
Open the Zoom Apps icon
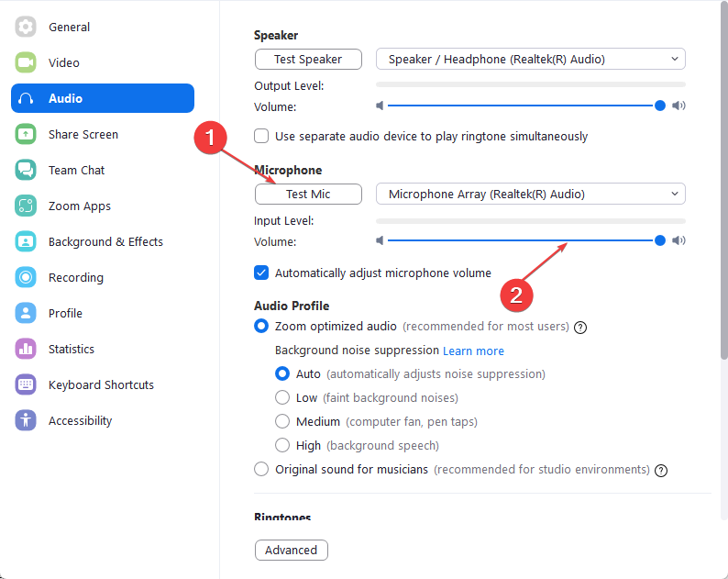point(26,206)
